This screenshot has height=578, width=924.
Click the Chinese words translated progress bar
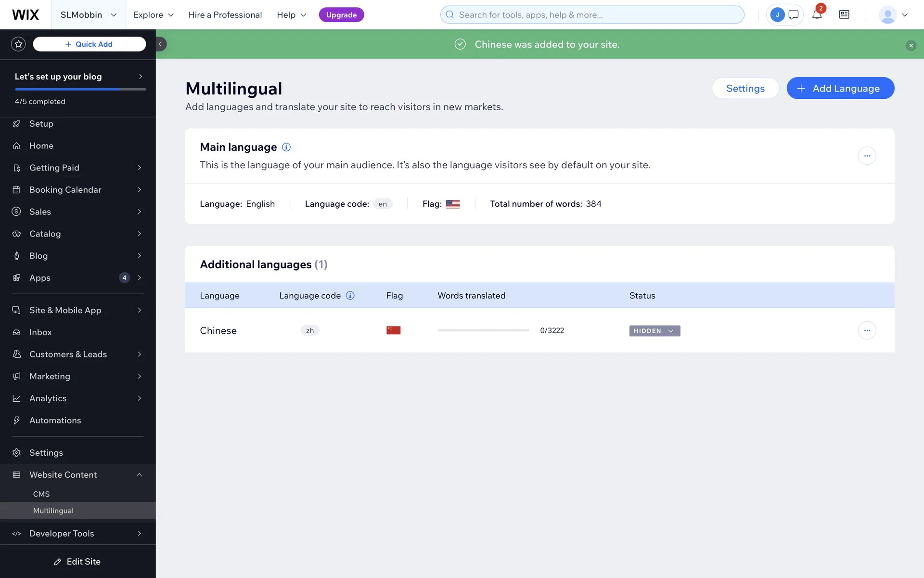point(483,330)
